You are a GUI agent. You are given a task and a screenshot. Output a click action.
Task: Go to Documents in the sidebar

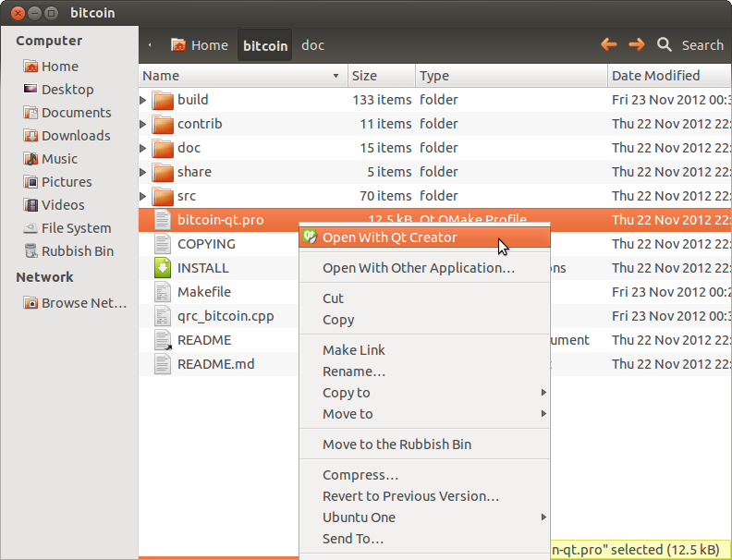click(67, 113)
